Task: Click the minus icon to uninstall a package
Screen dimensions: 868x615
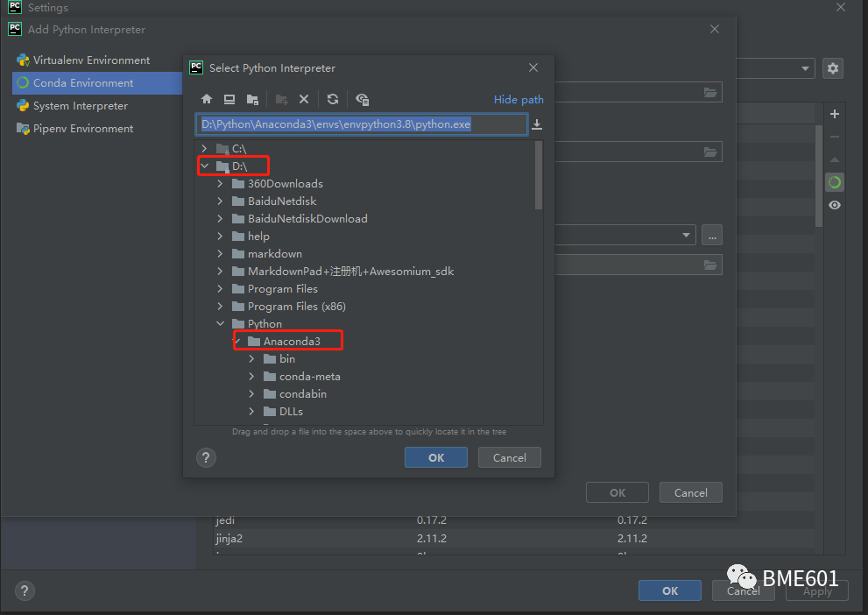Action: coord(835,137)
